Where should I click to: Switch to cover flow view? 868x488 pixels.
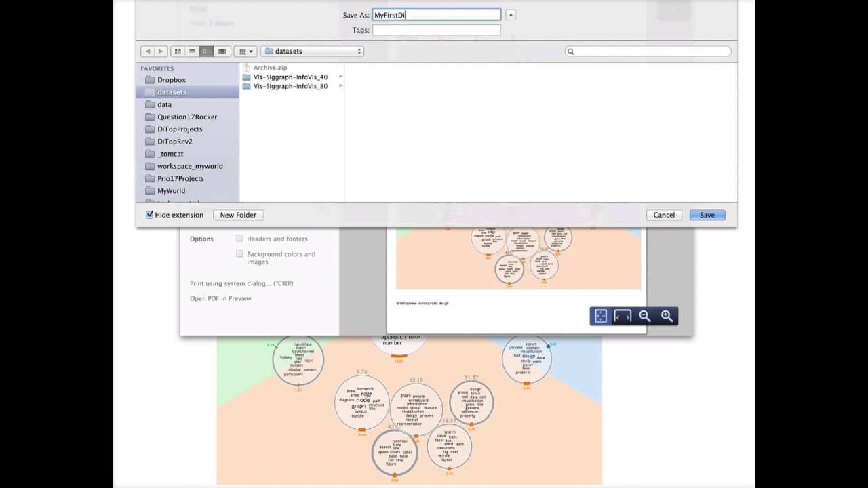coord(222,51)
